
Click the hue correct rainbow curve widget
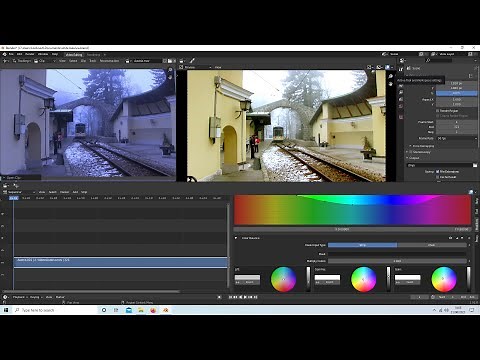point(353,210)
